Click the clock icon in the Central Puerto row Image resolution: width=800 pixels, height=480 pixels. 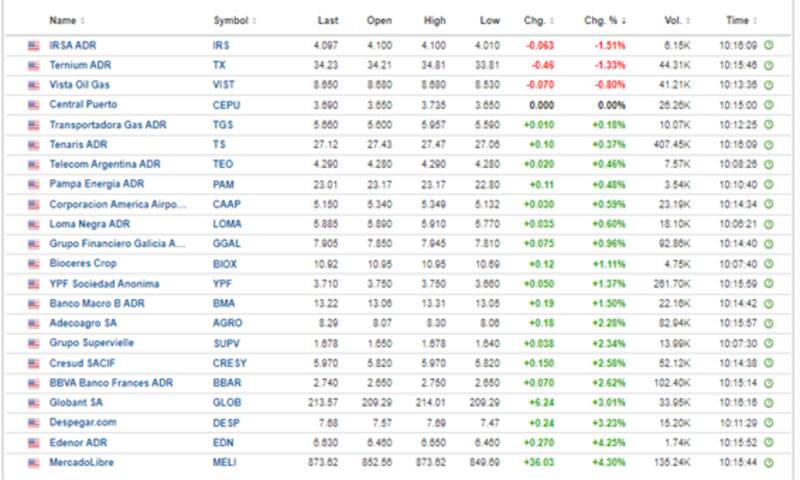click(769, 105)
